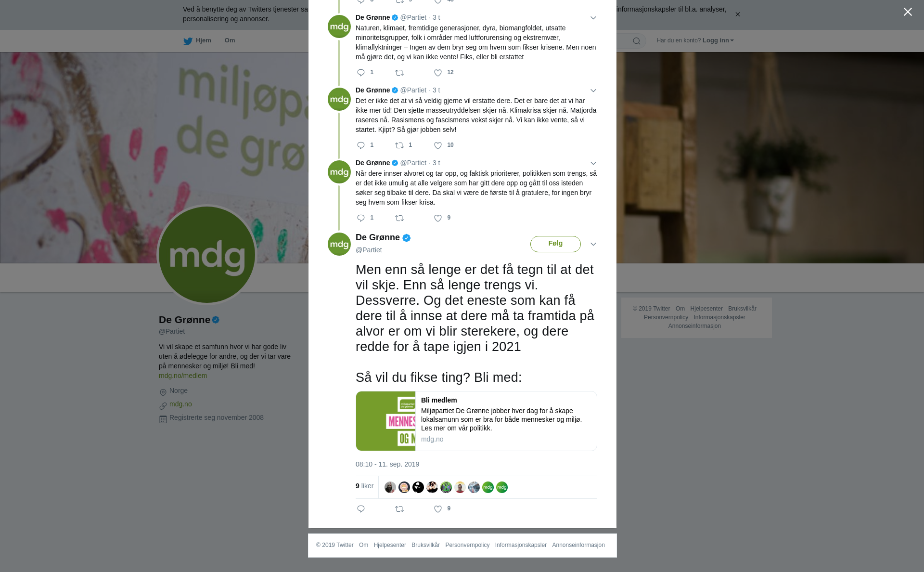Viewport: 924px width, 572px height.
Task: Reply to the main tweet at the bottom
Action: click(x=361, y=509)
